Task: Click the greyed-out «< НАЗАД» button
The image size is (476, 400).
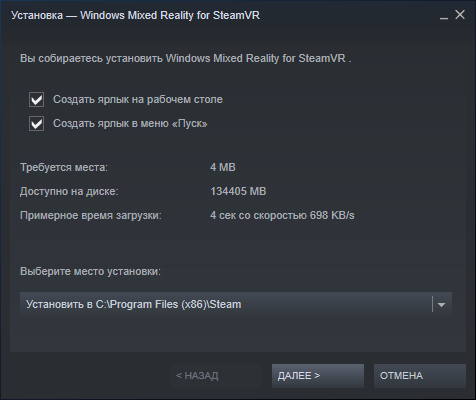Action: click(x=216, y=376)
